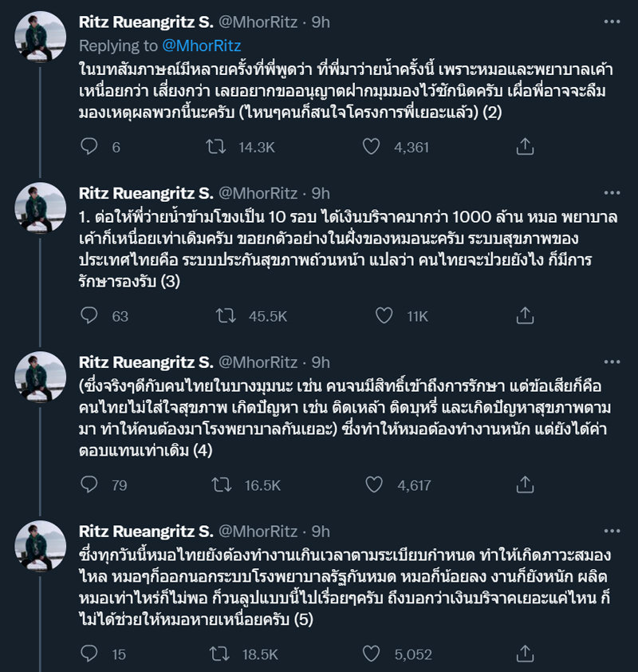
Task: Like the tweet with 4,617 likes
Action: (371, 484)
